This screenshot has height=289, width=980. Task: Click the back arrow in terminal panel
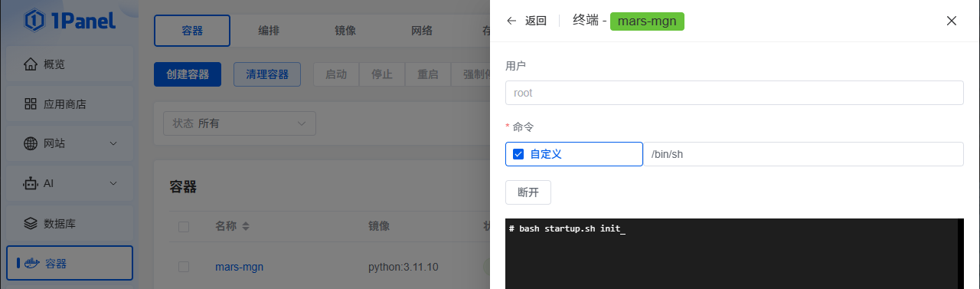click(511, 21)
